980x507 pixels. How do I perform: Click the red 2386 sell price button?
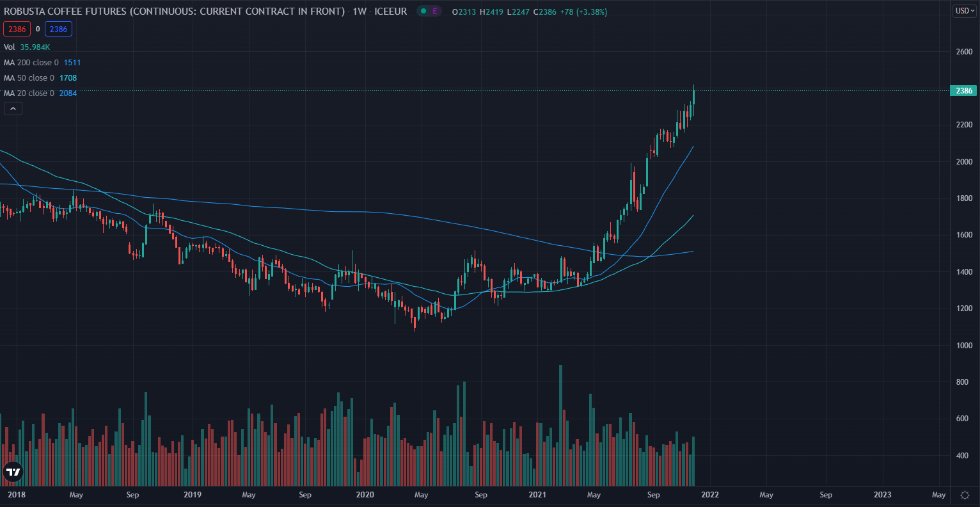(x=17, y=29)
